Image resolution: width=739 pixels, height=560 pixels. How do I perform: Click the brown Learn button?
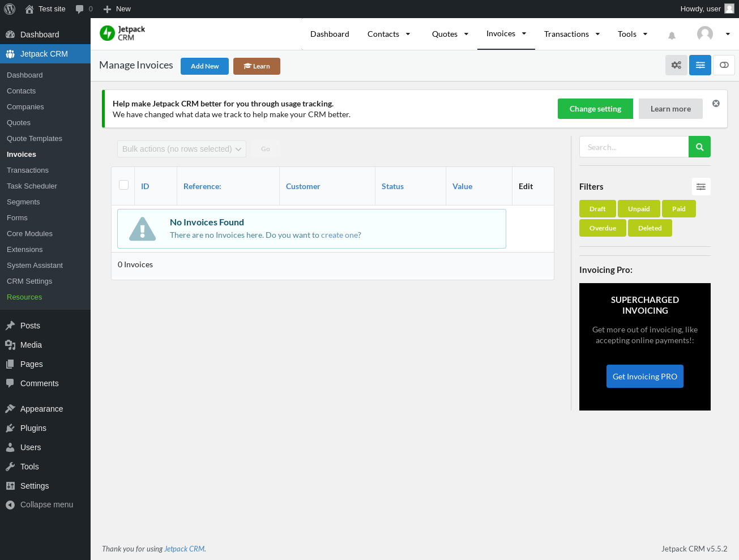[x=257, y=66]
